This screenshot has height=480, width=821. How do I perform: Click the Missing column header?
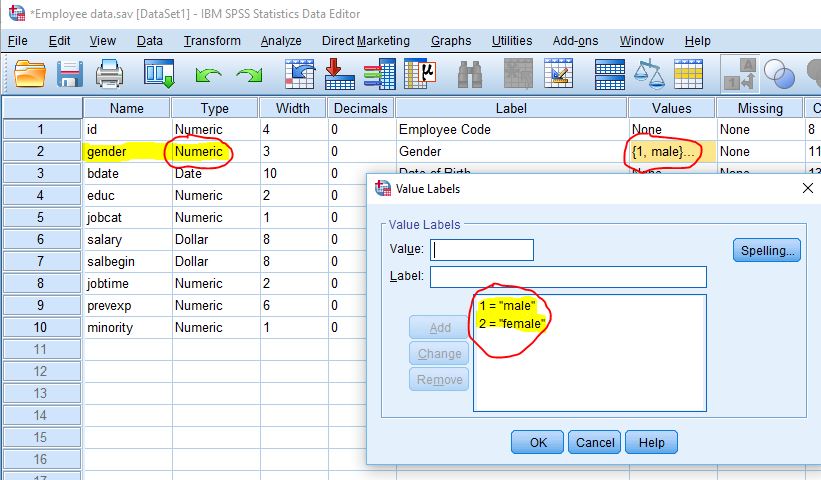[760, 108]
